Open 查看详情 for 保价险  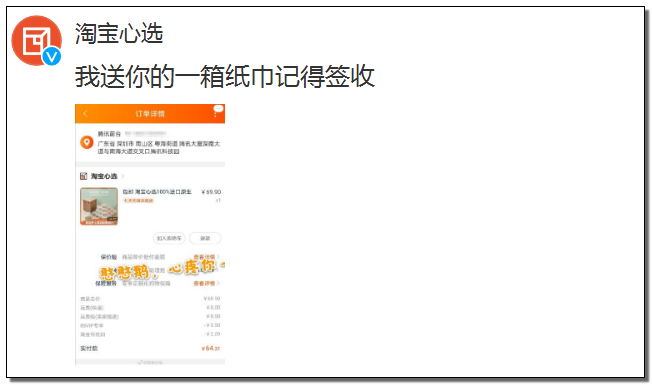(206, 257)
